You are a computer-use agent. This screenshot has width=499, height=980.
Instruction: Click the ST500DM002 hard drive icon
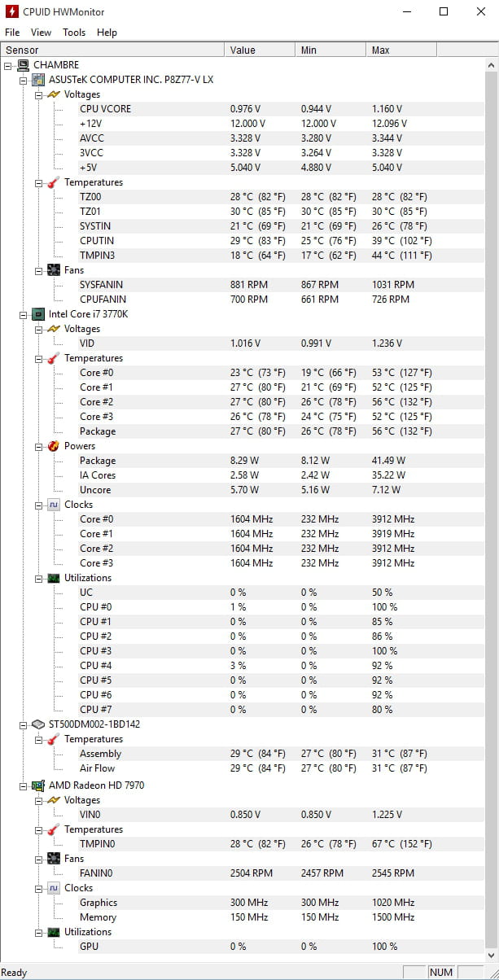point(38,724)
